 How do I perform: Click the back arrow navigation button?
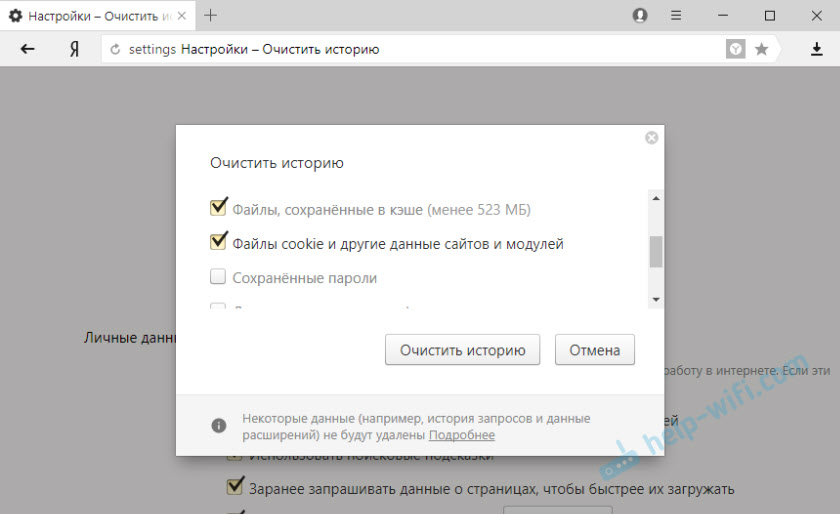(x=28, y=49)
